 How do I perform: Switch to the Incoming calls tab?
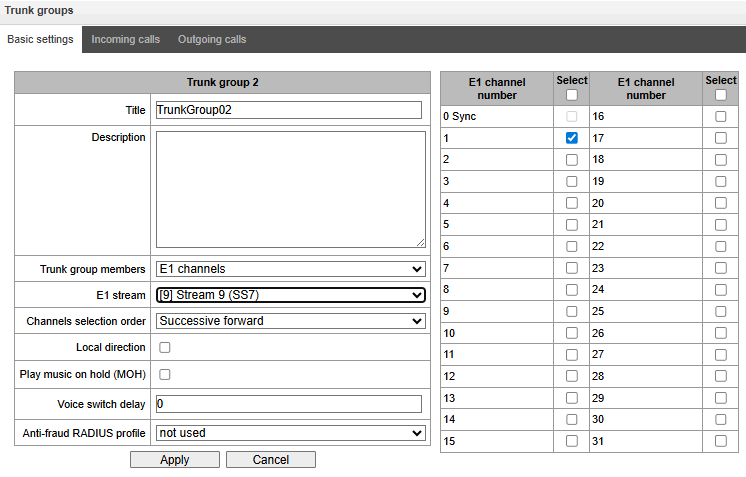coord(125,40)
